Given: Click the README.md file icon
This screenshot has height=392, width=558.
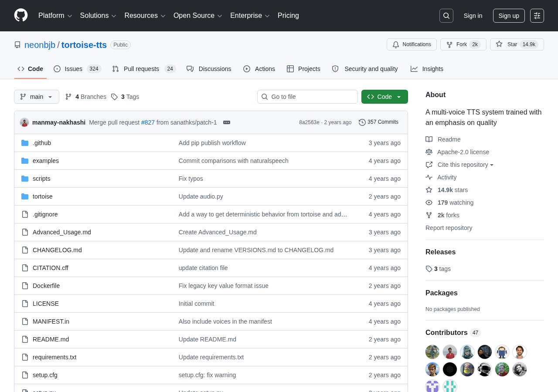Looking at the screenshot, I should click(25, 339).
